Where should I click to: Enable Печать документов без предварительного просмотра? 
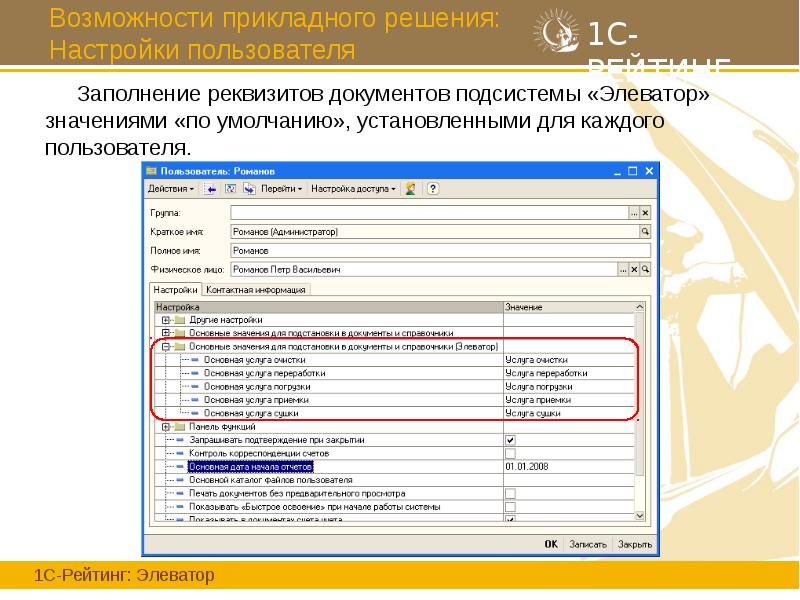510,493
